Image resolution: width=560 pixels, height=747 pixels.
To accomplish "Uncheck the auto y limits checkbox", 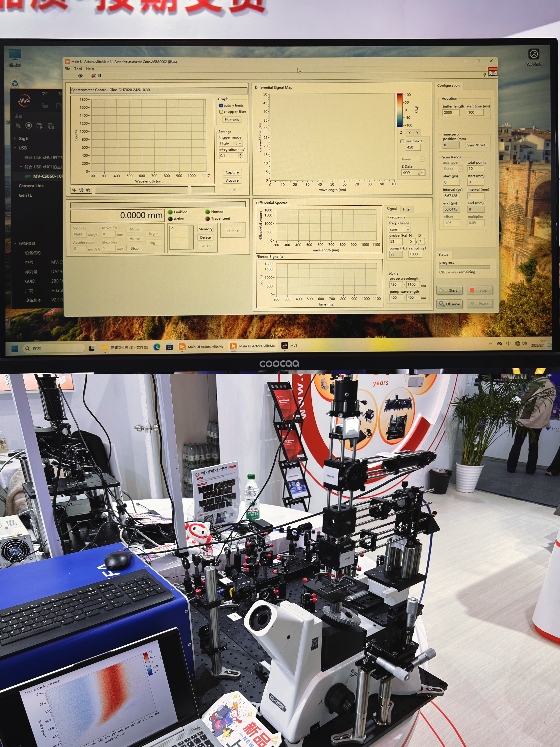I will (221, 105).
